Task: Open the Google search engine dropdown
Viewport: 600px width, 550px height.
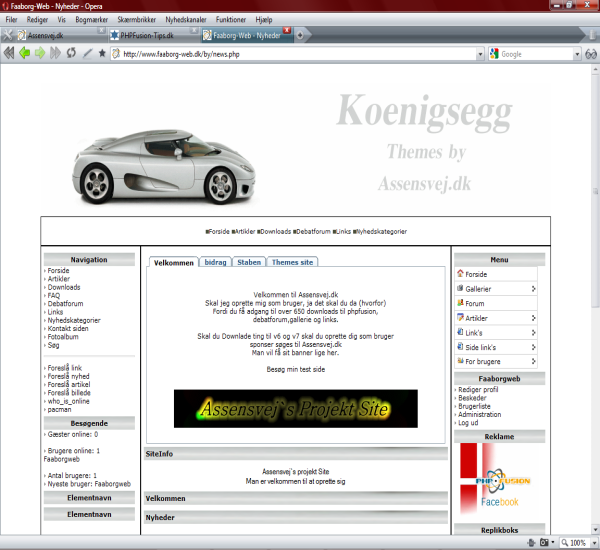Action: pyautogui.click(x=578, y=54)
